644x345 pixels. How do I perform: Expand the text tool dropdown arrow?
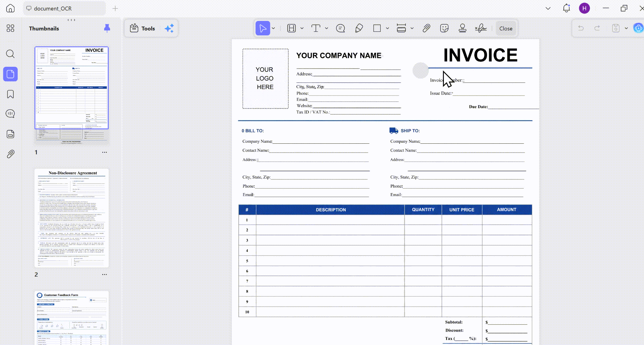pos(326,28)
